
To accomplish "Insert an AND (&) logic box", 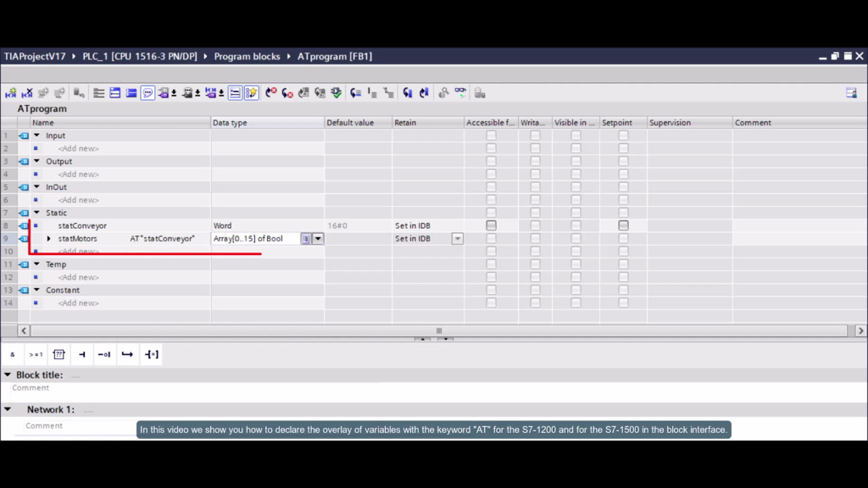I will tap(12, 354).
